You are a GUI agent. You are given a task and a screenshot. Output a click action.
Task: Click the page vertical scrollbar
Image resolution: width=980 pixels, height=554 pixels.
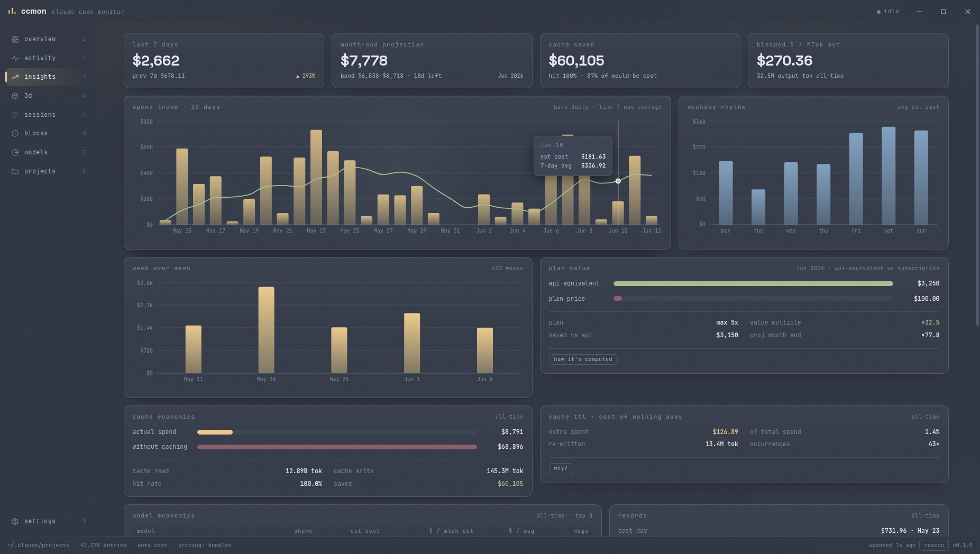pos(977,174)
